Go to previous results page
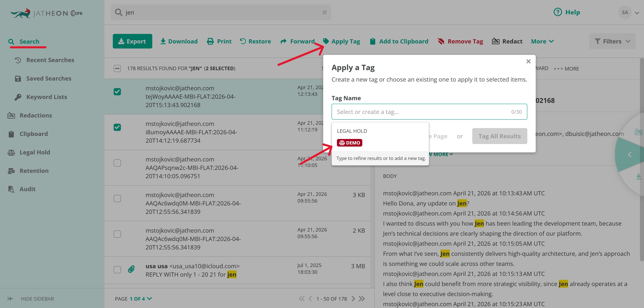644x308 pixels. tap(310, 299)
